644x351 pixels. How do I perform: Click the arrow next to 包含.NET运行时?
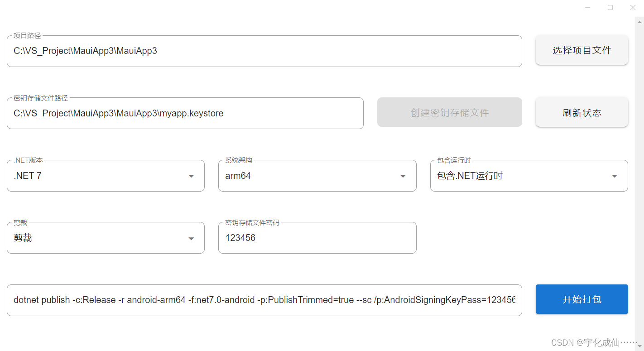click(x=615, y=176)
